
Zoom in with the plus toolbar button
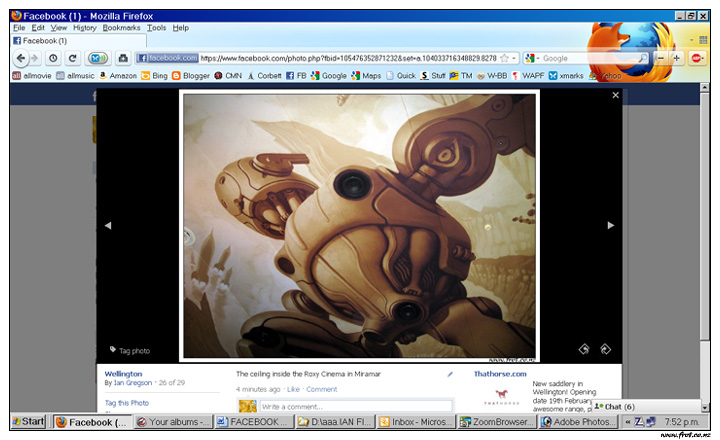point(676,58)
